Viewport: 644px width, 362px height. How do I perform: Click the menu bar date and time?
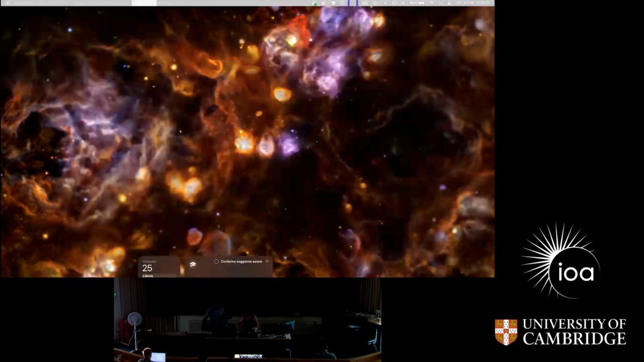473,3
